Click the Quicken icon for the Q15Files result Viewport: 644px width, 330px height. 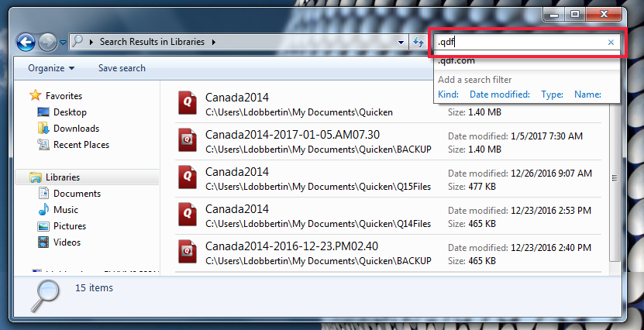(188, 178)
